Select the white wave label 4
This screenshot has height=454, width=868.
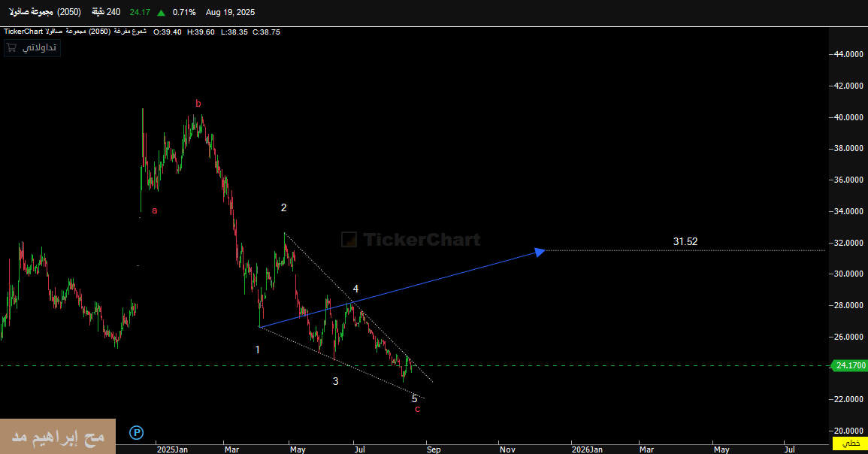[x=356, y=289]
